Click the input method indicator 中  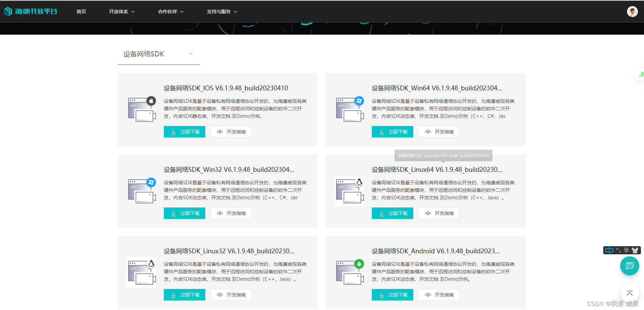[609, 250]
